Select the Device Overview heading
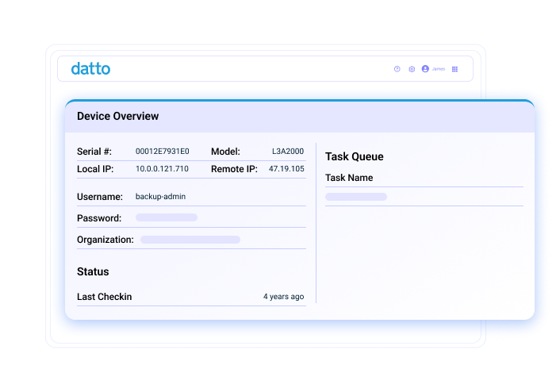 [118, 116]
